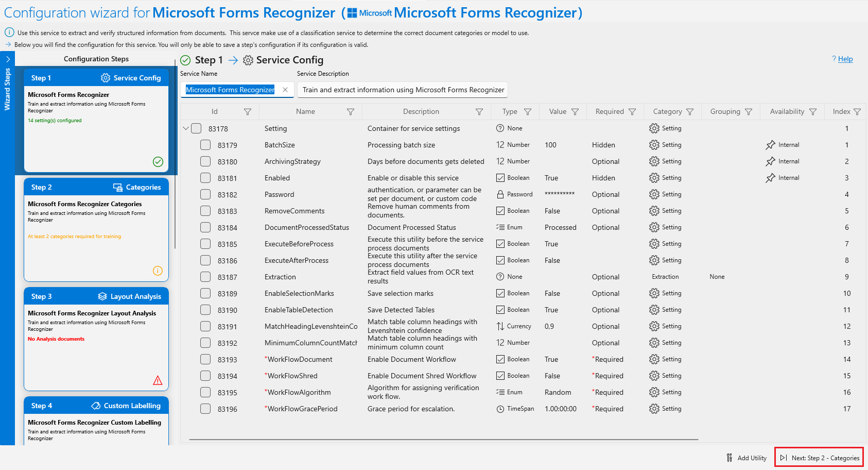Click the Internal pin icon for Enabled row
Viewport: 868px width, 470px height.
770,178
